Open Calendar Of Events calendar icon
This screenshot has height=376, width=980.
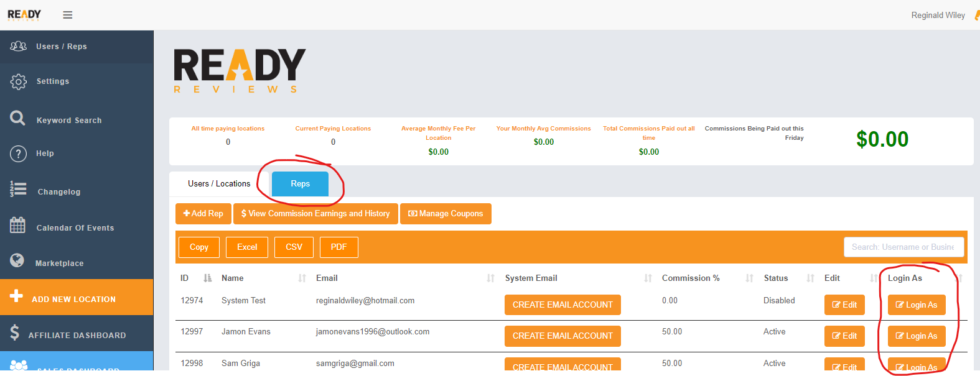[18, 226]
